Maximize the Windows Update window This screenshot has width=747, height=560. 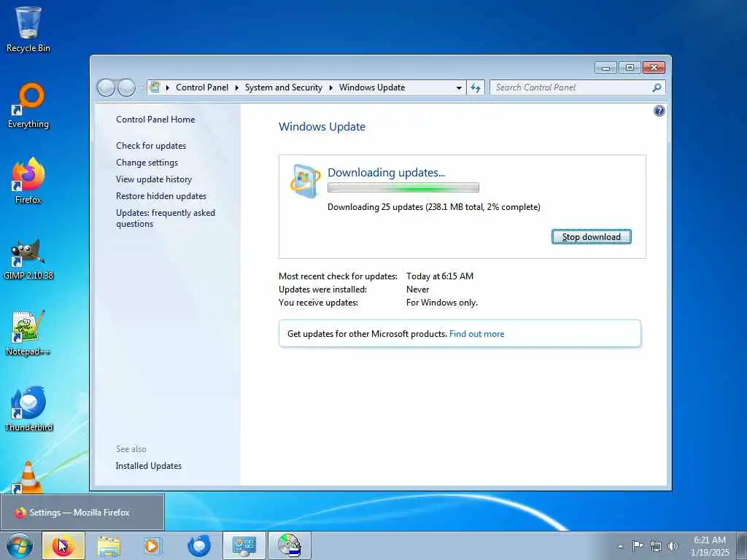coord(630,68)
